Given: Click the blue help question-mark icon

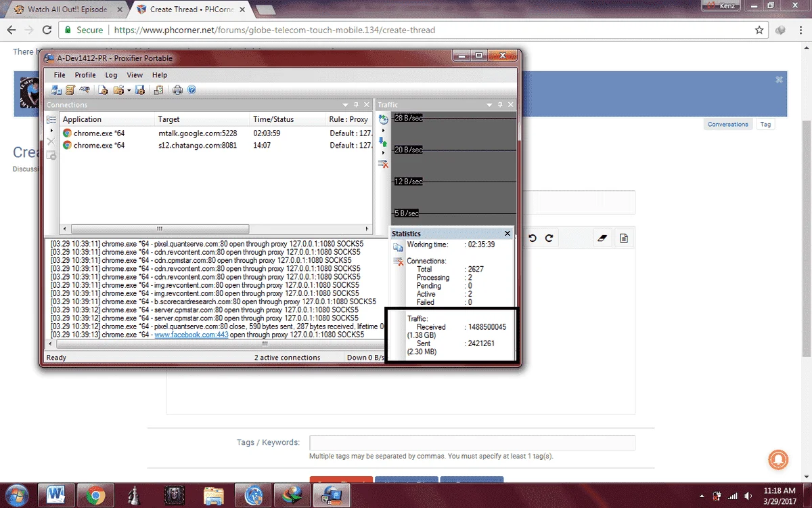Looking at the screenshot, I should point(191,90).
